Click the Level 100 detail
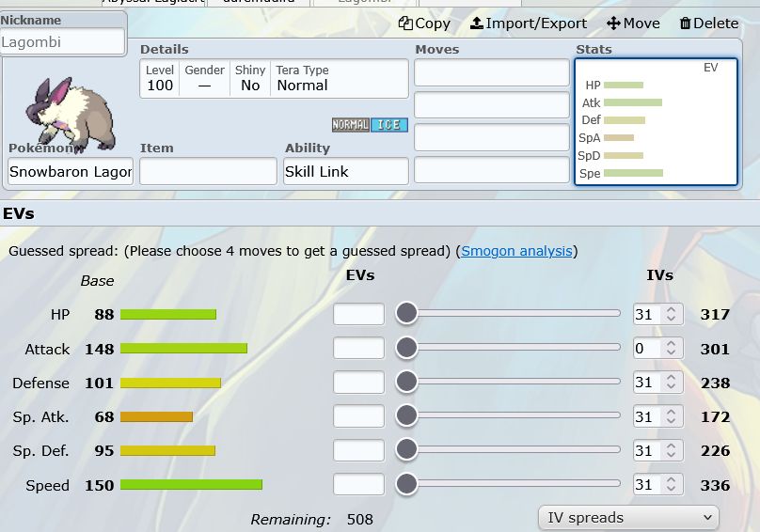 tap(160, 79)
